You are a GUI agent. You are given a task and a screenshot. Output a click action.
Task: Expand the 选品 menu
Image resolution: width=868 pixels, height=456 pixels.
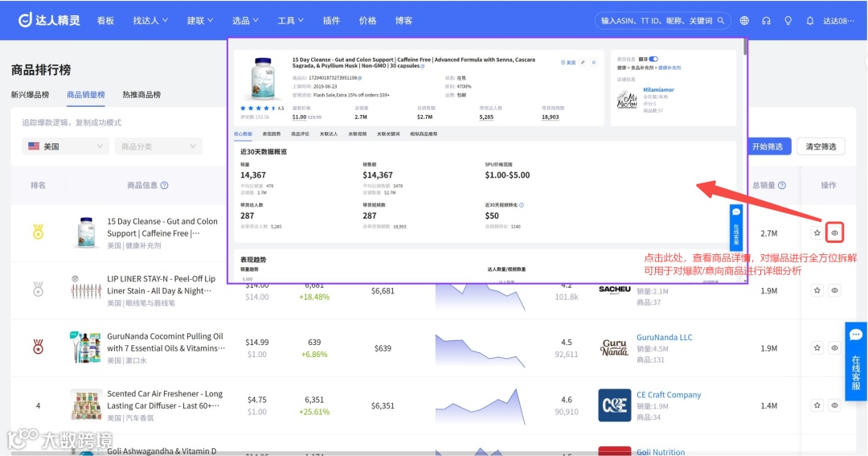(x=245, y=20)
